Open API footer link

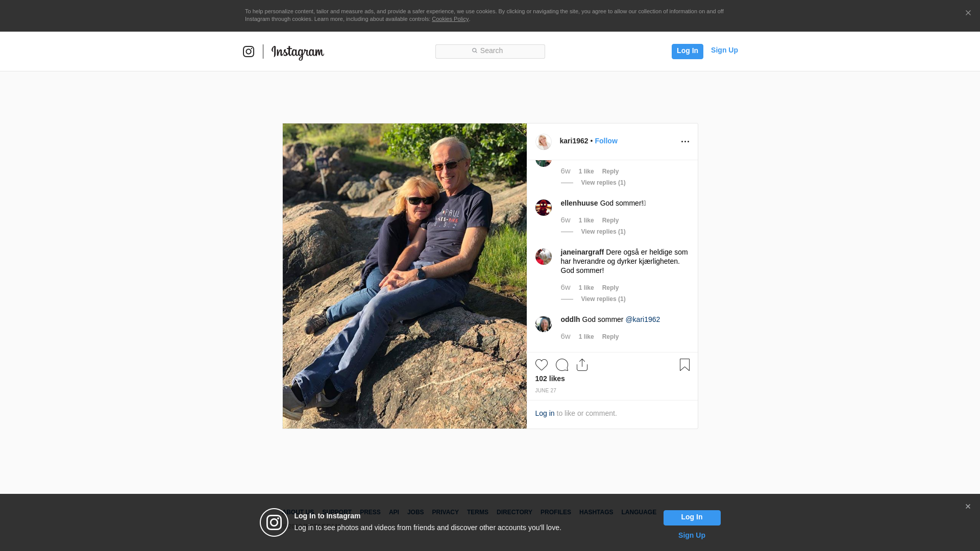click(x=394, y=512)
